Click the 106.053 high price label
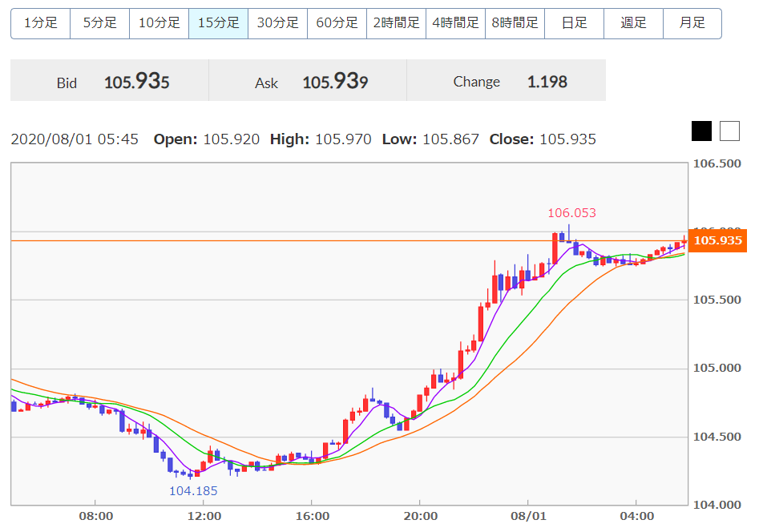763x532 pixels. pyautogui.click(x=571, y=213)
